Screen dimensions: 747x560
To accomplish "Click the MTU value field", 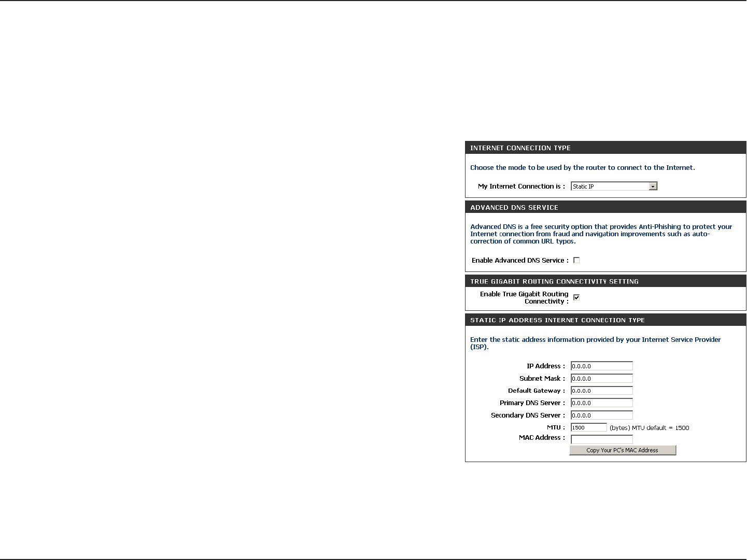I will coord(588,427).
